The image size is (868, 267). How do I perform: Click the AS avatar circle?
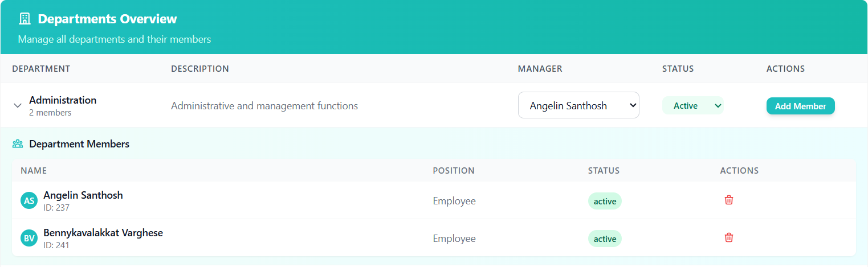tap(29, 200)
